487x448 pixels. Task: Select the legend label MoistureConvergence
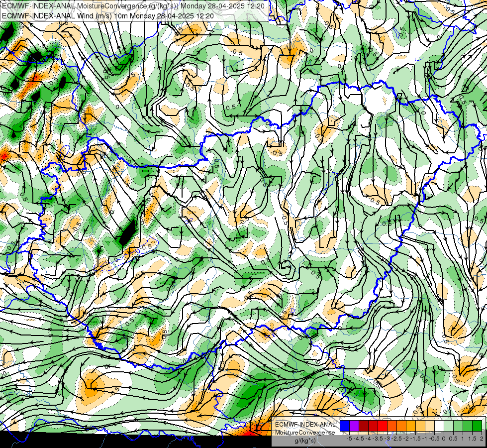click(305, 433)
